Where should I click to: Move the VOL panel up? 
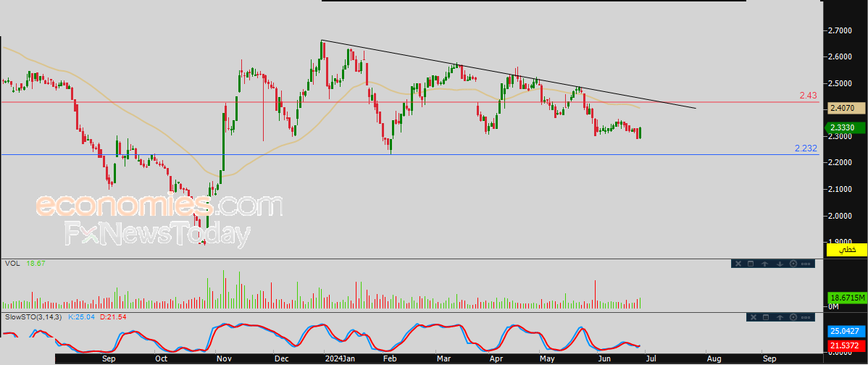point(764,264)
